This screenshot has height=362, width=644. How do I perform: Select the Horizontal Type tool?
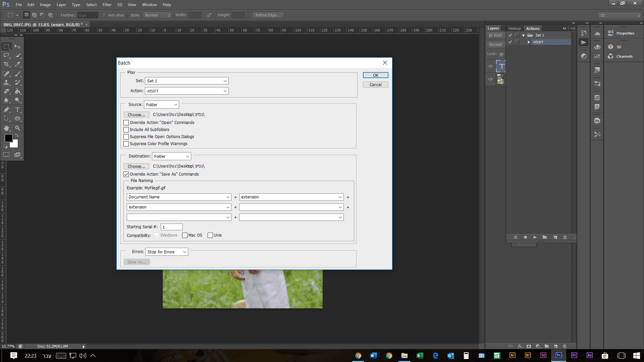coord(17,110)
